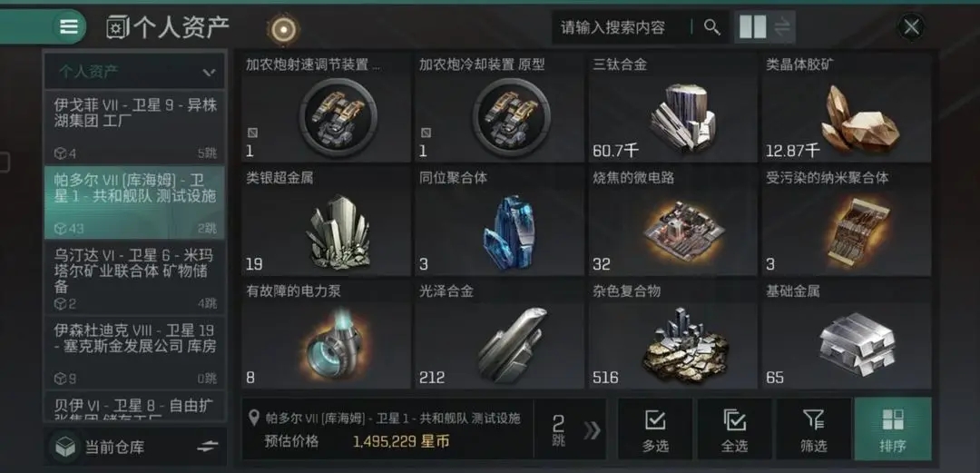Click the 请输入搜索内容 search field

622,27
